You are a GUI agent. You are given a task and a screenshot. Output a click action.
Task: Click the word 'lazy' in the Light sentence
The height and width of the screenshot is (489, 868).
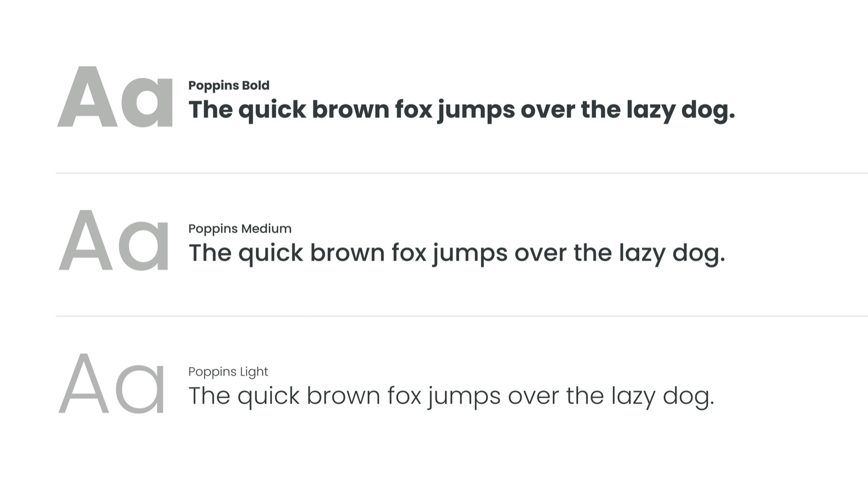click(633, 396)
